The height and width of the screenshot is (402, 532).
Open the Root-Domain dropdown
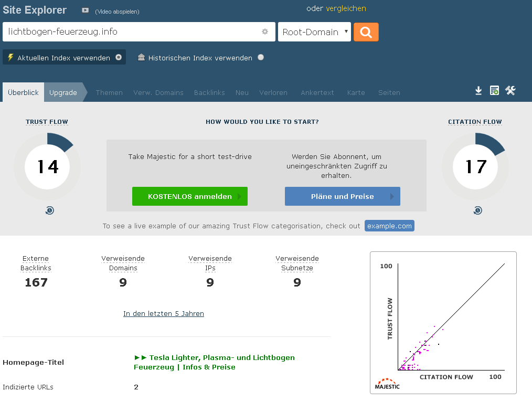314,32
